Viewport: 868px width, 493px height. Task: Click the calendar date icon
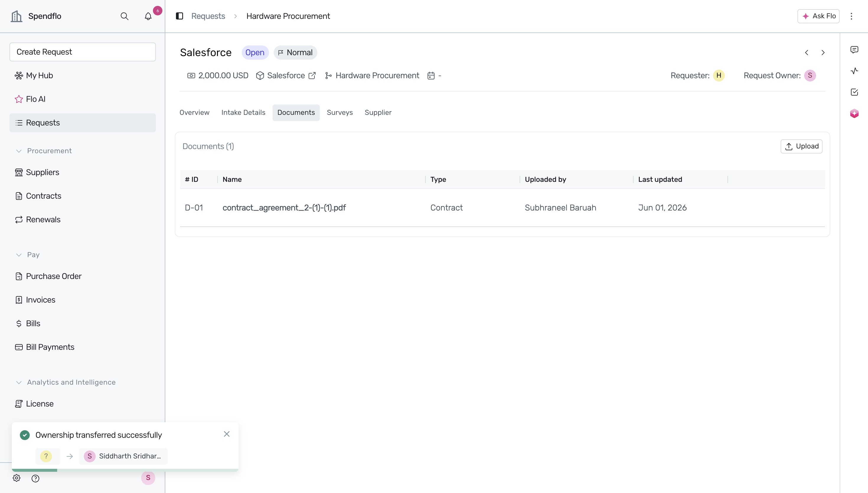point(431,76)
